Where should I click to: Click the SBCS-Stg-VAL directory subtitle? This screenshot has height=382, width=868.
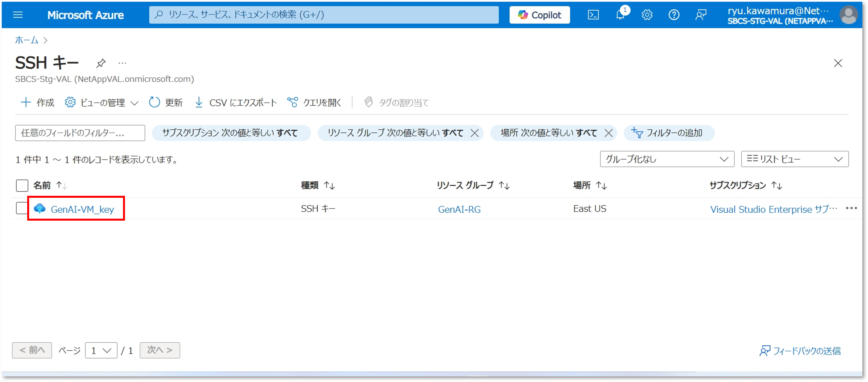click(104, 79)
